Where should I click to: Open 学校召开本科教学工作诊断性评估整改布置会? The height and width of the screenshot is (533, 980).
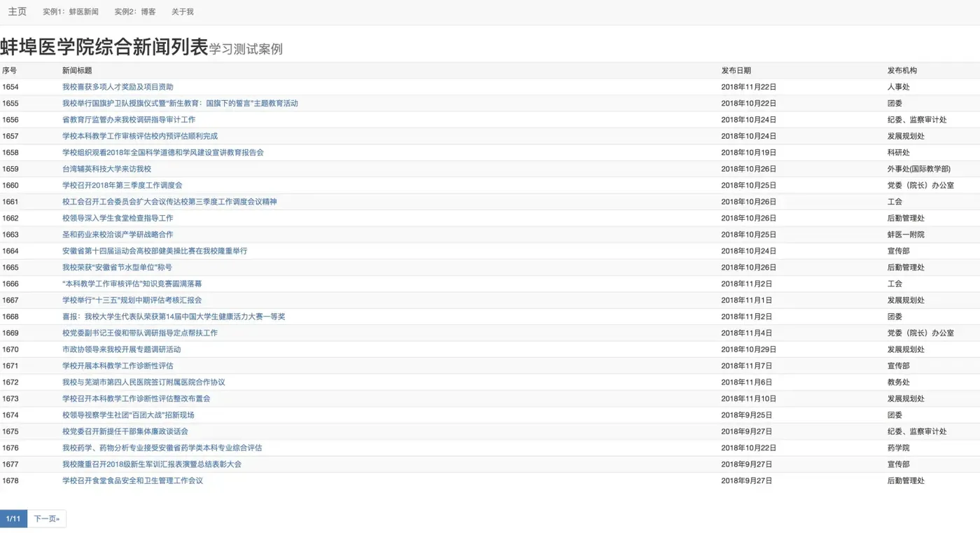(136, 399)
